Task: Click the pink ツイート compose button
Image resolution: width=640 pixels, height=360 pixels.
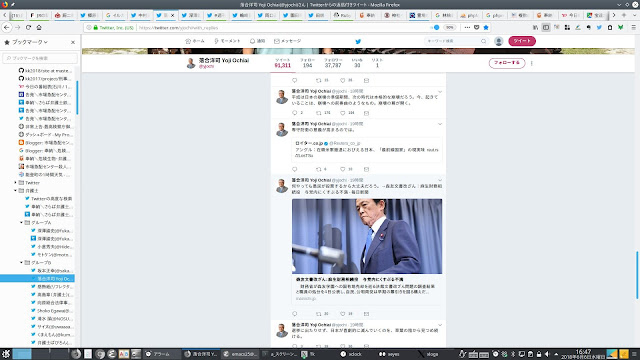Action: [522, 41]
